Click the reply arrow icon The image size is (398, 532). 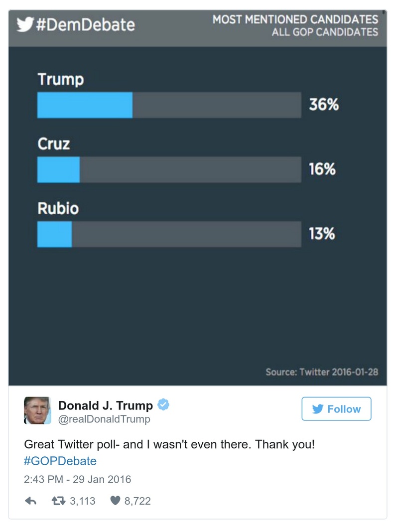[x=31, y=501]
